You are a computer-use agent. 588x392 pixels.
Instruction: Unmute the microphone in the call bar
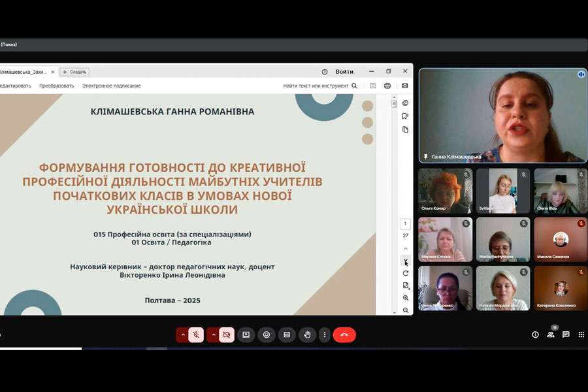(x=196, y=335)
